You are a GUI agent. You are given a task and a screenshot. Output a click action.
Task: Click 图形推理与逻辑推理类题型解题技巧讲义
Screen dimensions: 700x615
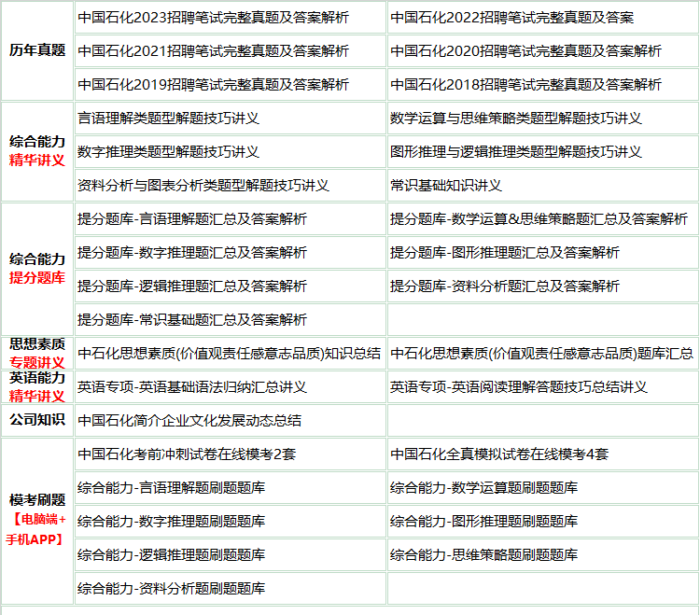(x=516, y=152)
